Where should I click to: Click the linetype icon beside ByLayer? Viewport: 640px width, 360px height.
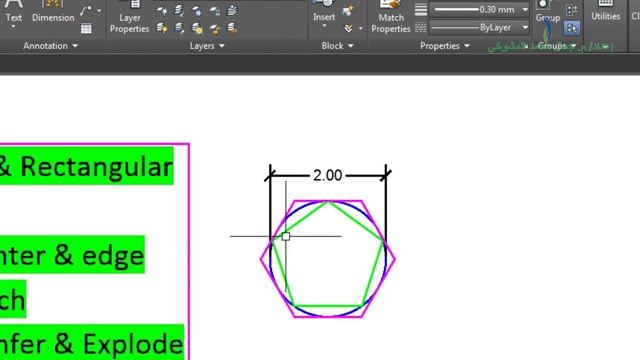[x=420, y=27]
